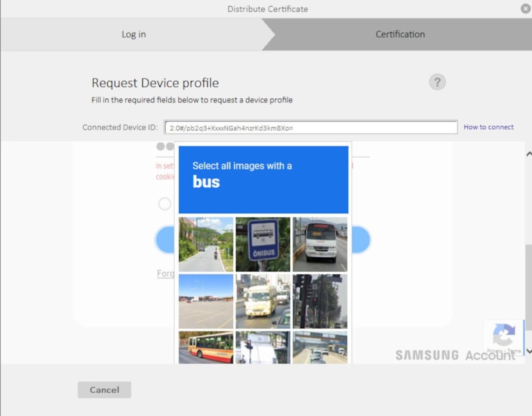Screen dimensions: 532x416
Task: Focus the Connected Device ID field
Action: tap(311, 128)
